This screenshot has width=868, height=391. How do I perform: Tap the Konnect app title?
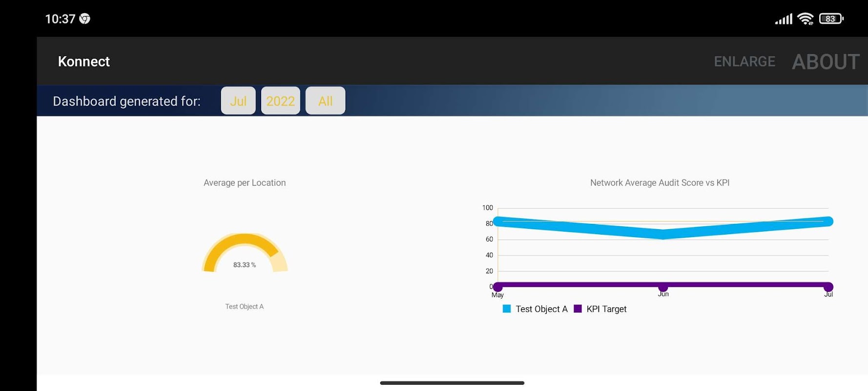coord(84,62)
